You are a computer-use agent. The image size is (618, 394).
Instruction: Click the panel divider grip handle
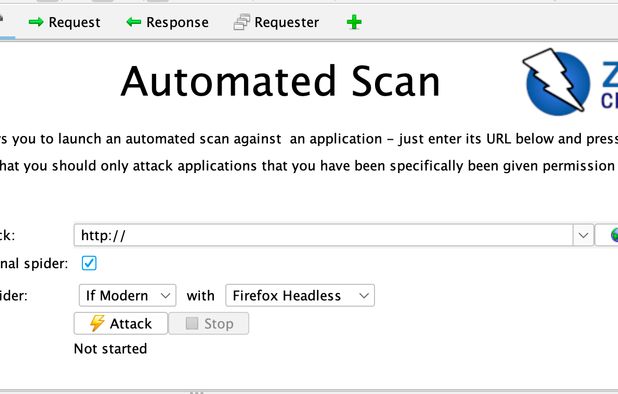point(197,392)
